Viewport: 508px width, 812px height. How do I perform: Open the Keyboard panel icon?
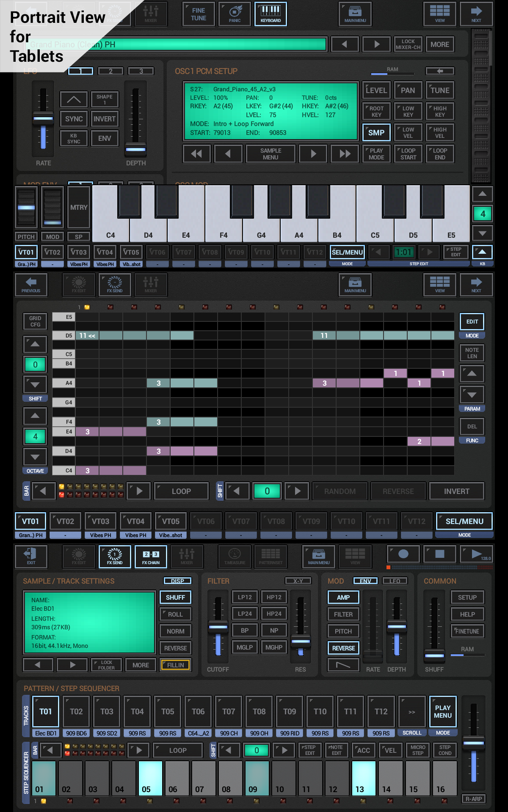271,14
